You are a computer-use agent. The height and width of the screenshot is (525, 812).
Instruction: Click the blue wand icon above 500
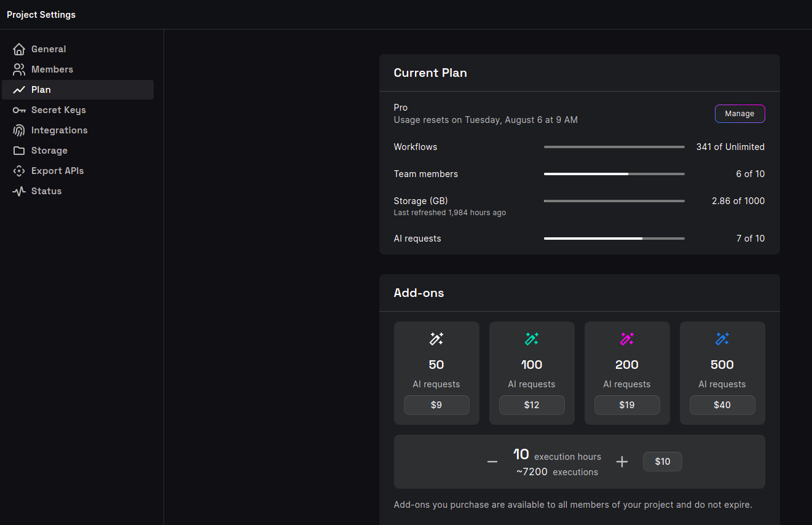(x=722, y=339)
